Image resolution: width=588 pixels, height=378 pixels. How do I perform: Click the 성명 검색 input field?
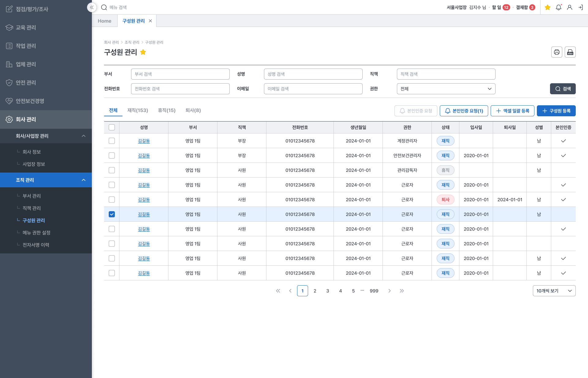point(313,74)
